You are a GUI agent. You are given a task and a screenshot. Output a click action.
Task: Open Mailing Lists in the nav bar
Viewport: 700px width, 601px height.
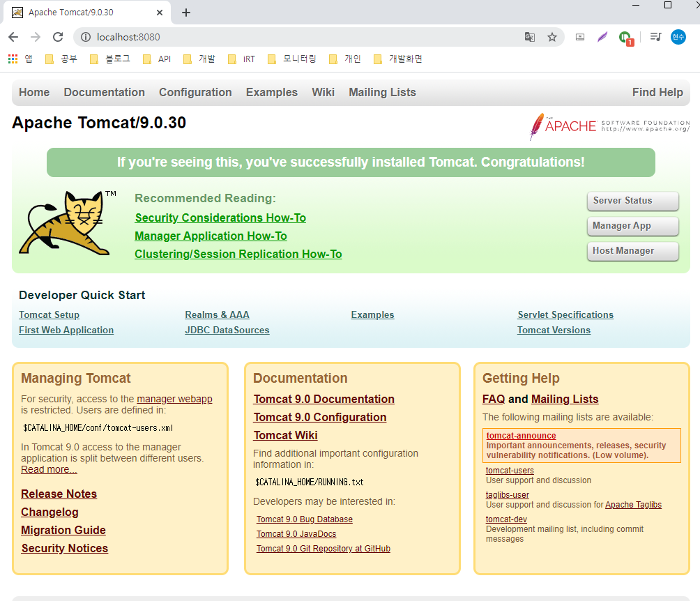pyautogui.click(x=382, y=93)
